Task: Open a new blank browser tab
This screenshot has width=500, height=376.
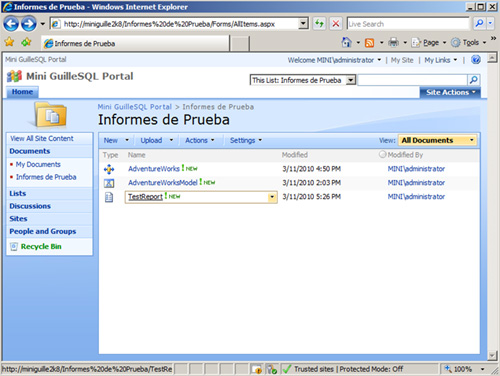Action: (239, 44)
